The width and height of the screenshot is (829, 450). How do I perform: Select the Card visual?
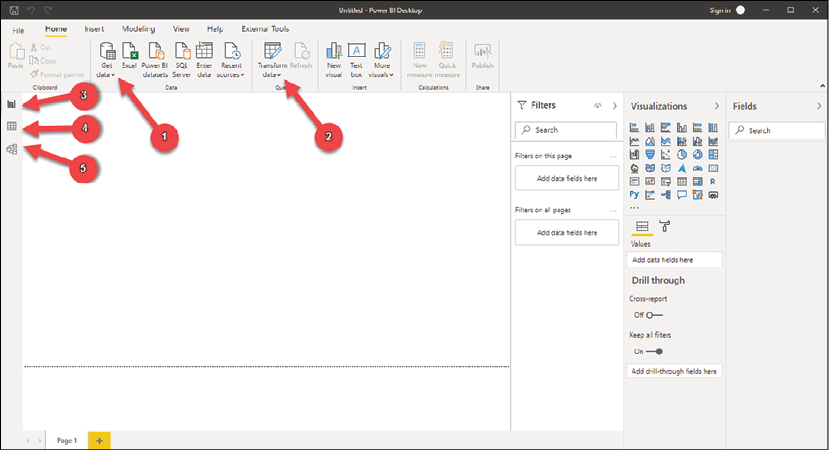click(x=713, y=168)
